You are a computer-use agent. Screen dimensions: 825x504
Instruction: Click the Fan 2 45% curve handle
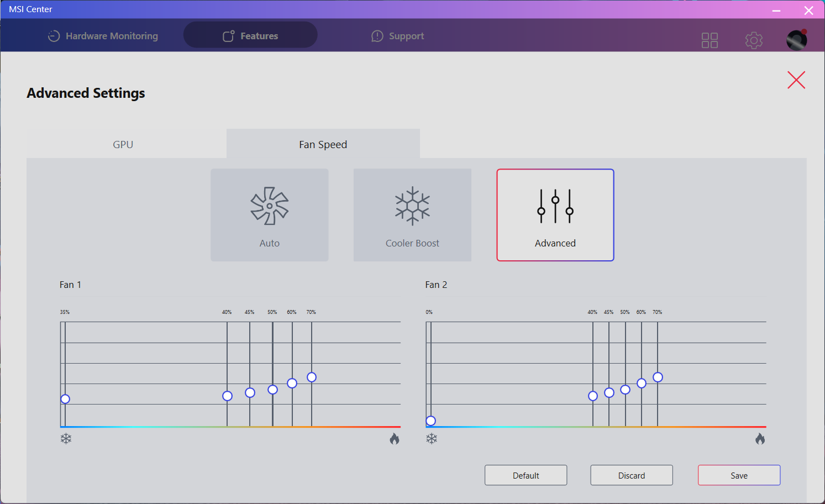click(609, 392)
